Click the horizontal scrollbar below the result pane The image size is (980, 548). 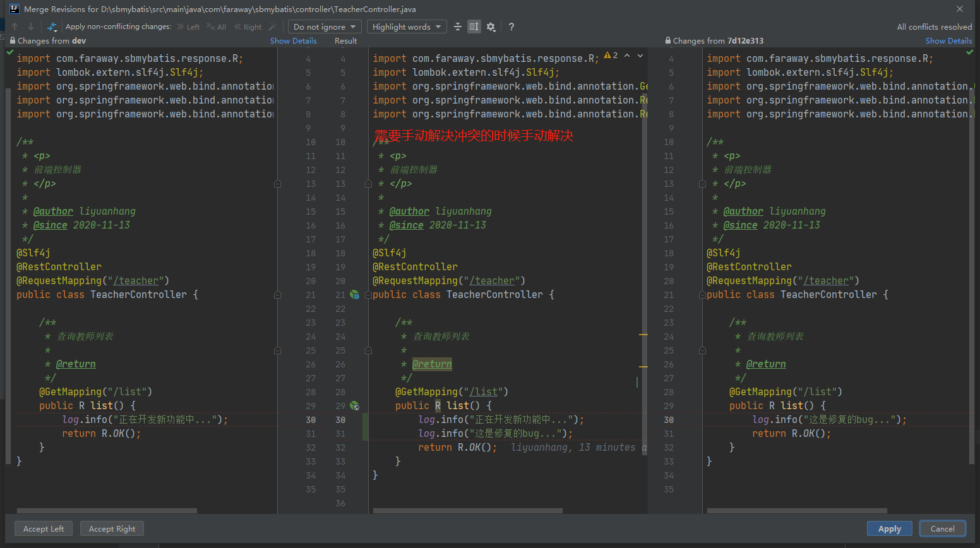click(x=467, y=511)
